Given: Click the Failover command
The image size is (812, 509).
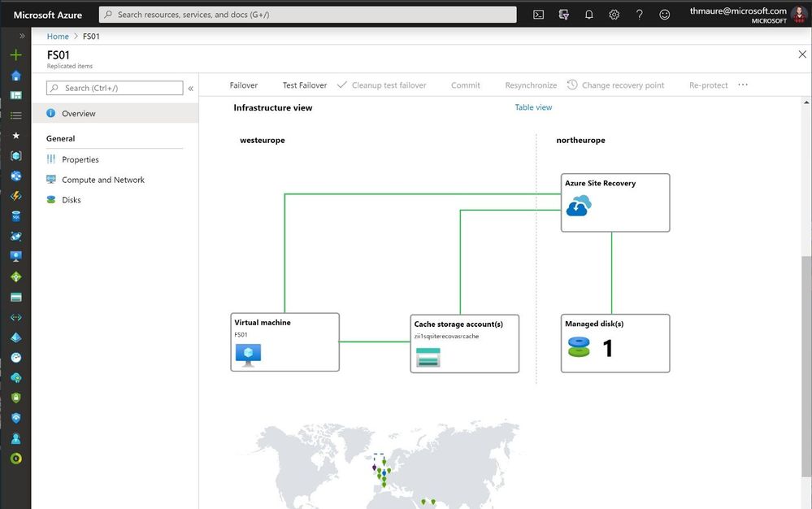Looking at the screenshot, I should [243, 85].
